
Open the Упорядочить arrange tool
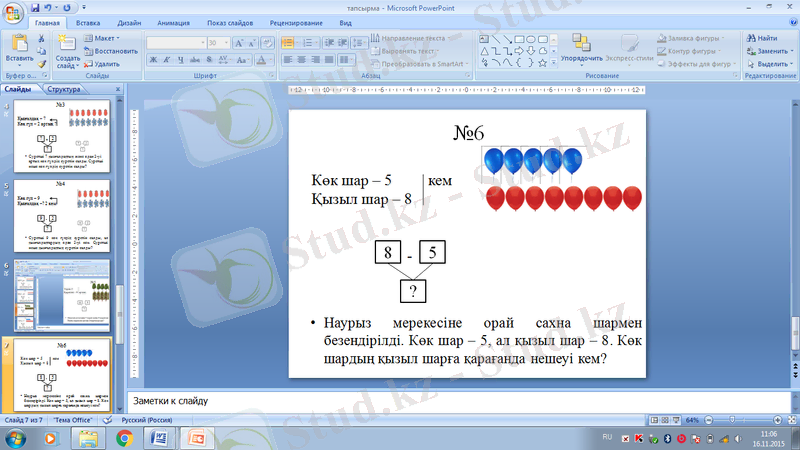point(581,47)
